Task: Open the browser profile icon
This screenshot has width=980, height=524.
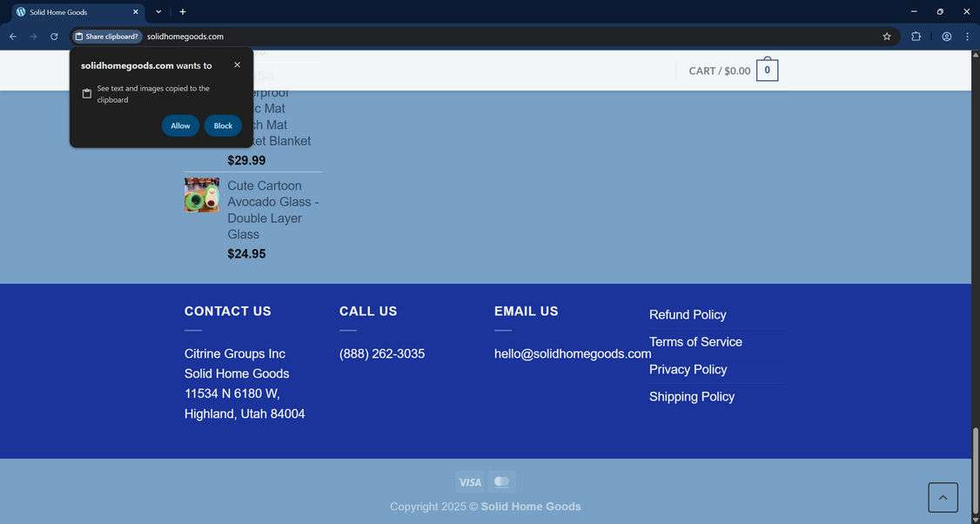Action: click(x=946, y=37)
